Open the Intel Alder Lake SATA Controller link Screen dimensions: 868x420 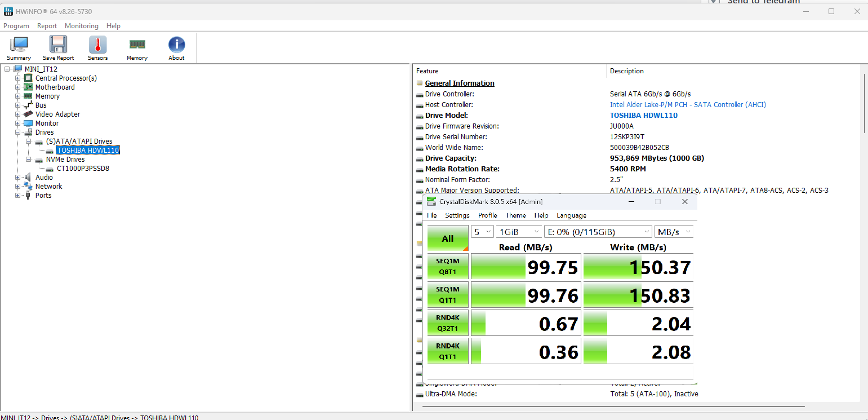(x=688, y=105)
